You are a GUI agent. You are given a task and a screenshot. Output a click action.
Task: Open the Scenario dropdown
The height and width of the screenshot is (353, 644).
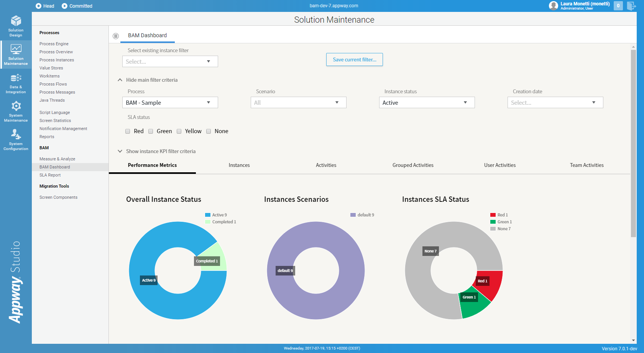tap(299, 102)
